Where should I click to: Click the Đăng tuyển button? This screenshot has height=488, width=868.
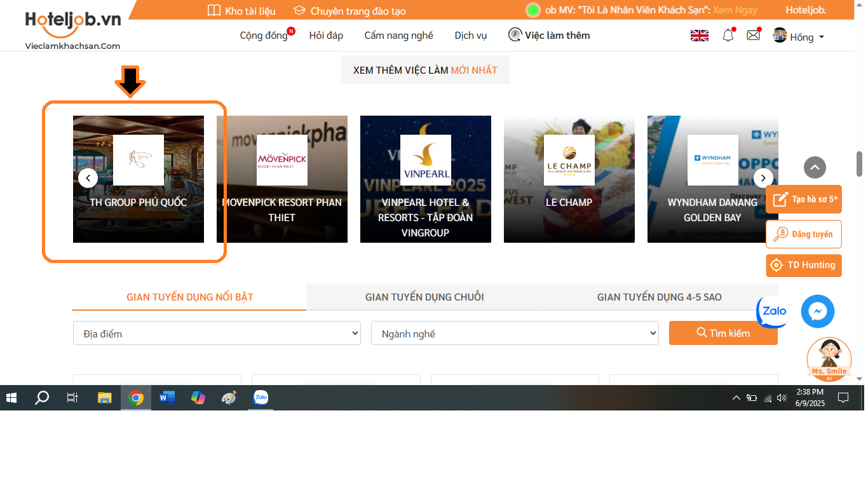[x=804, y=234]
